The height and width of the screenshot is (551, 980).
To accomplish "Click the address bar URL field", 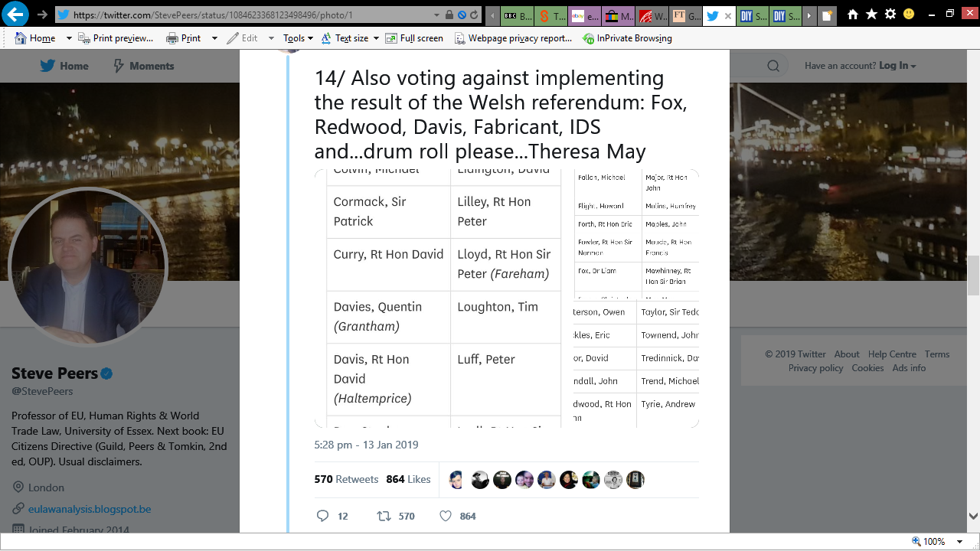I will [253, 15].
